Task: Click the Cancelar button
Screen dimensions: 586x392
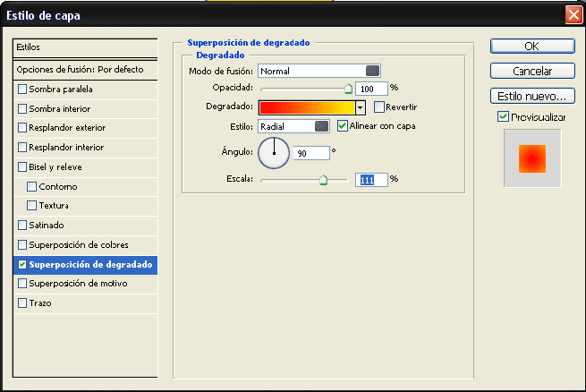Action: pos(532,71)
